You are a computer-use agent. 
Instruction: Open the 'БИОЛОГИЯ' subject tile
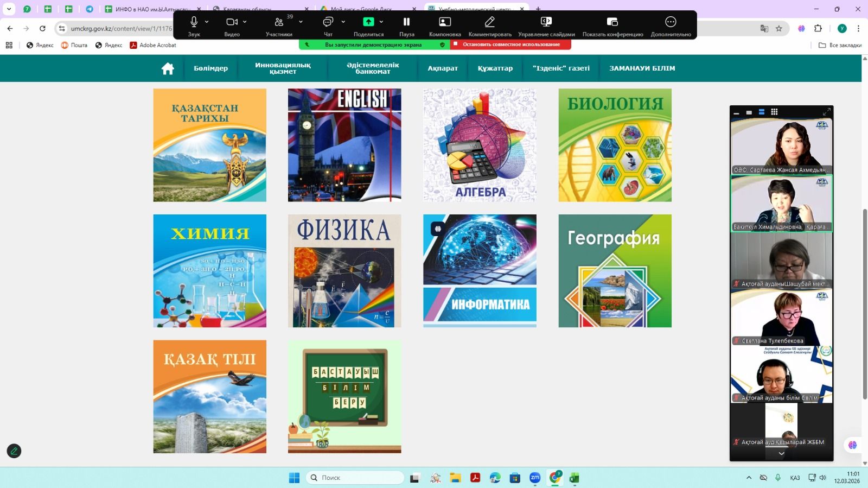[615, 145]
